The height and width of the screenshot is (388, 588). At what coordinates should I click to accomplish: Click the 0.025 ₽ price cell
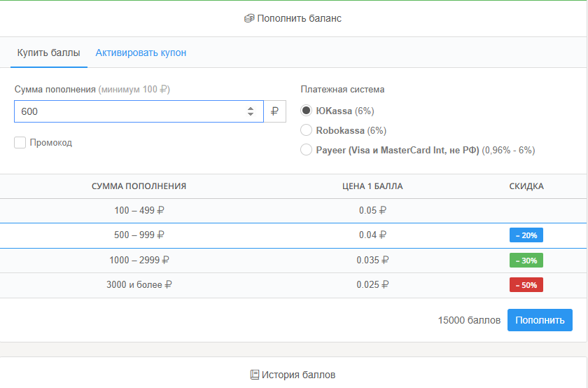point(372,285)
